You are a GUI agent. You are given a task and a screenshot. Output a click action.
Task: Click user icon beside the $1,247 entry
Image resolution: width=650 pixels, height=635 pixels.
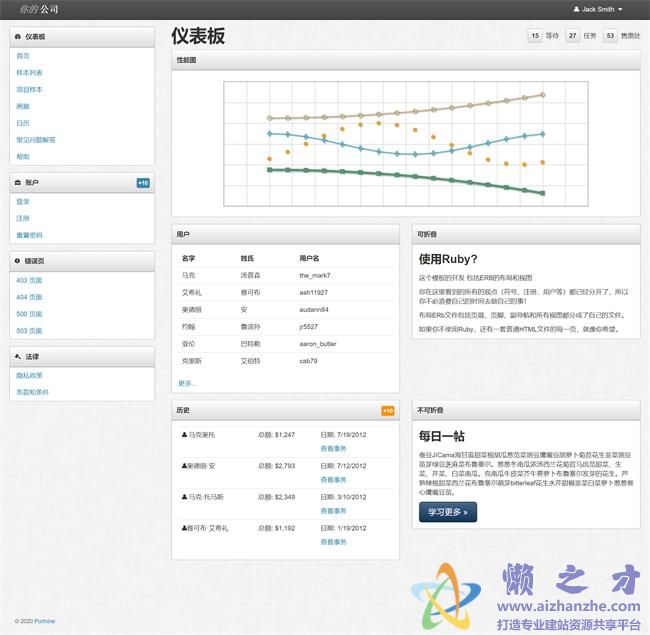coord(184,434)
